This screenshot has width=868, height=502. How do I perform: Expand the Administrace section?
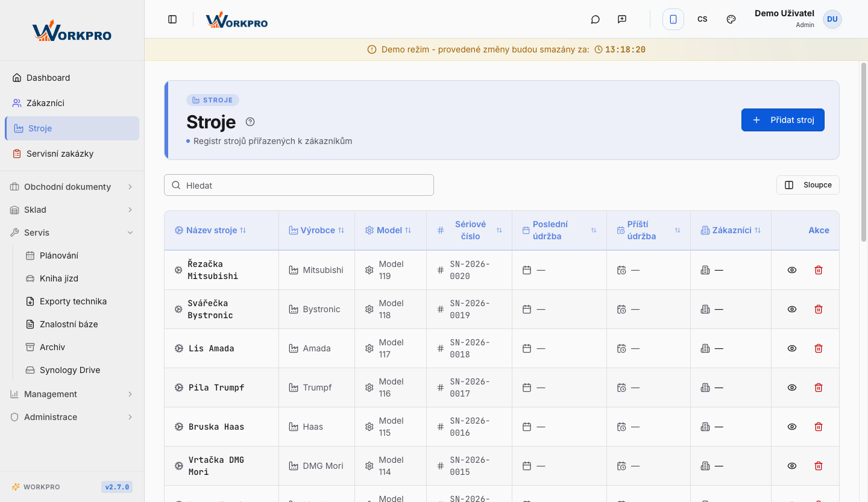(72, 417)
